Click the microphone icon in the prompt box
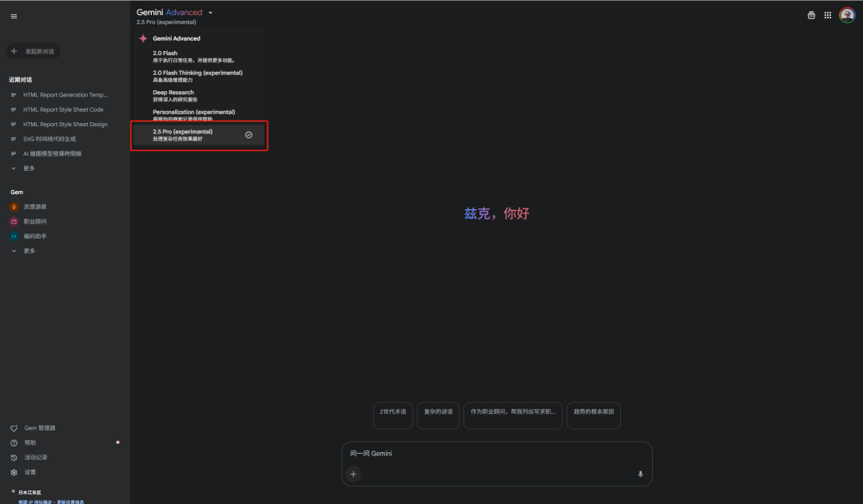This screenshot has height=504, width=863. point(640,474)
